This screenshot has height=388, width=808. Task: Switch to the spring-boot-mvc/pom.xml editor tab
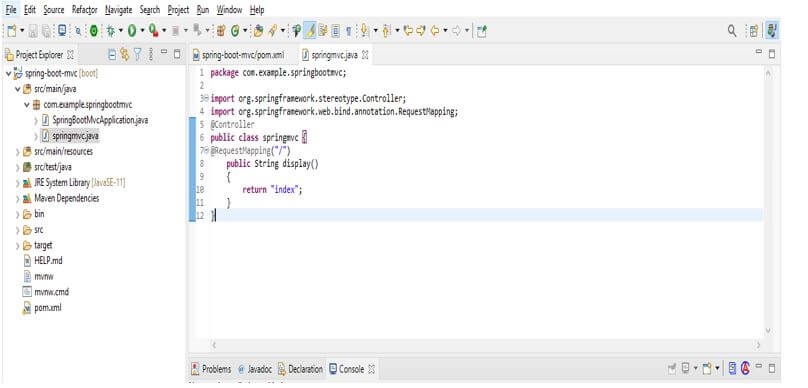click(x=239, y=55)
